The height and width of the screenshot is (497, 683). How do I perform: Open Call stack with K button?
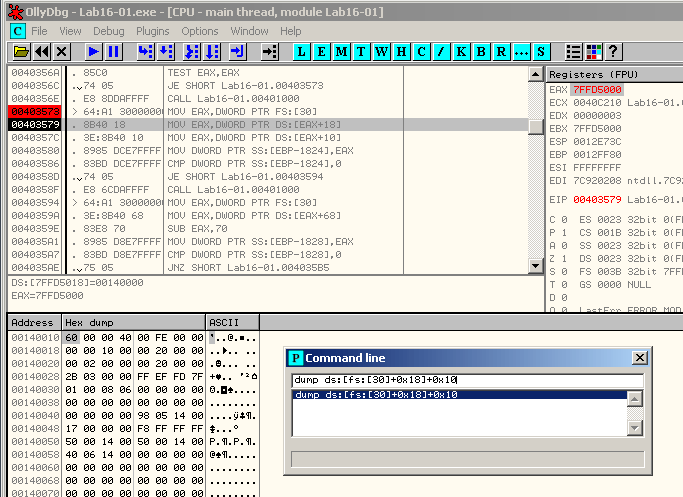pyautogui.click(x=461, y=51)
